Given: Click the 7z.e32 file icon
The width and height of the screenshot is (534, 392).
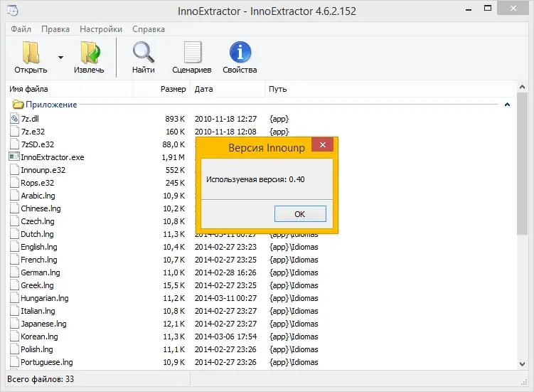Looking at the screenshot, I should (x=14, y=131).
